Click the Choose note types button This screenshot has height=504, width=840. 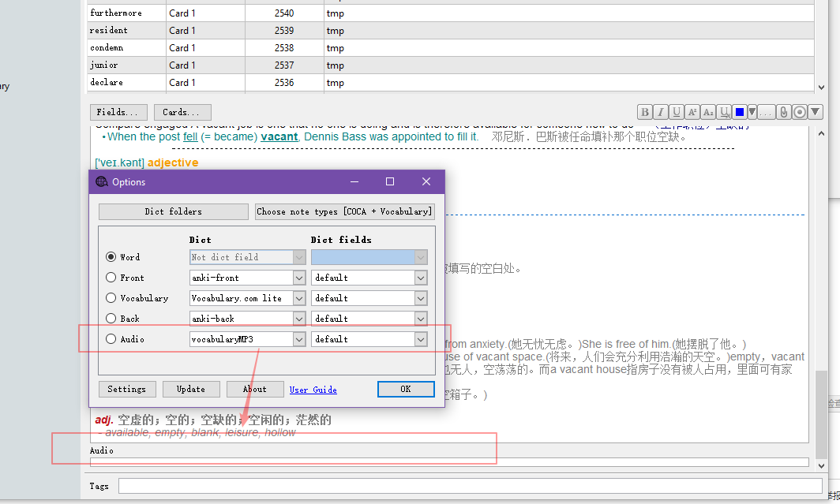pos(344,211)
